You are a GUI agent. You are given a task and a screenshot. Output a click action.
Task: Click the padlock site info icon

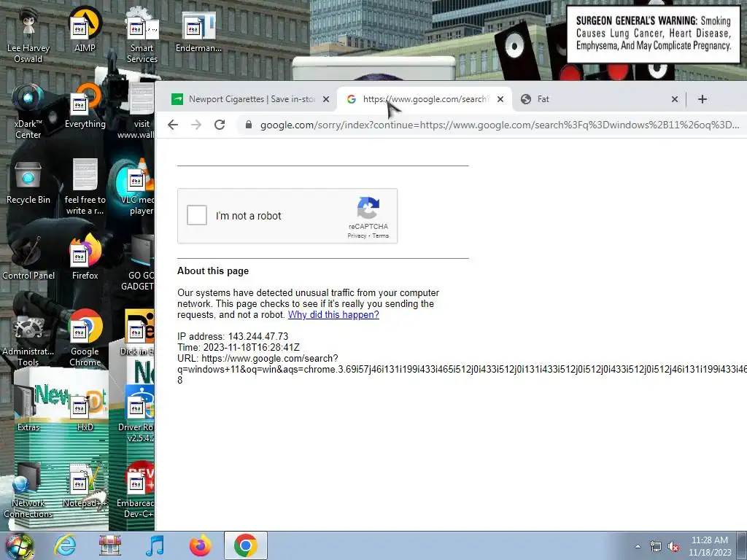point(248,125)
